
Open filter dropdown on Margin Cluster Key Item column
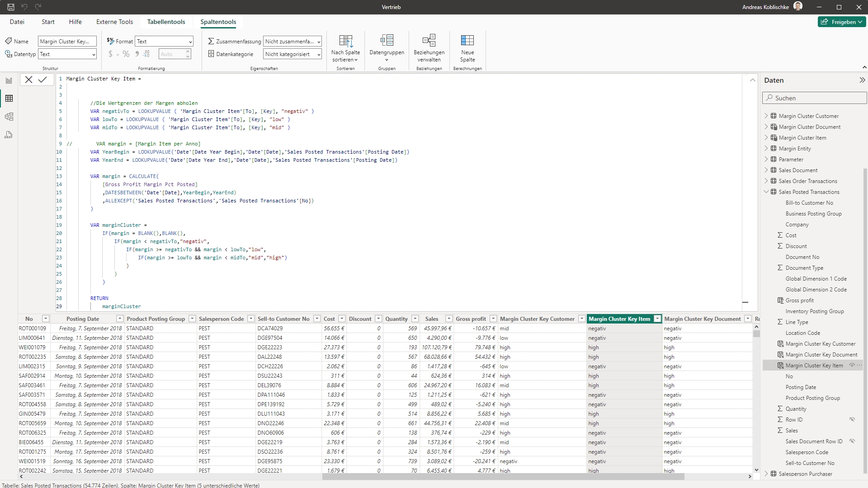tap(657, 319)
